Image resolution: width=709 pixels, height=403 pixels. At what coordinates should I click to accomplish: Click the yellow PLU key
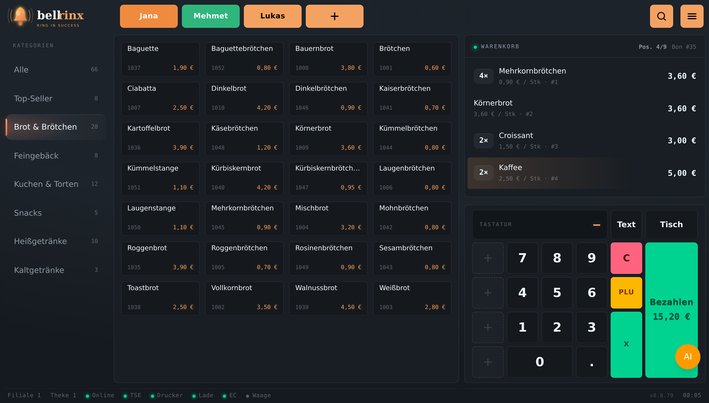point(626,293)
